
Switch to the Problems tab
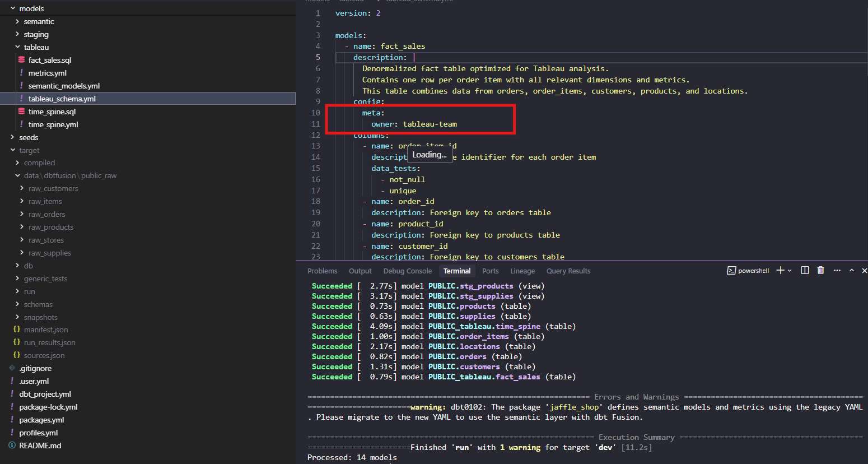coord(322,271)
